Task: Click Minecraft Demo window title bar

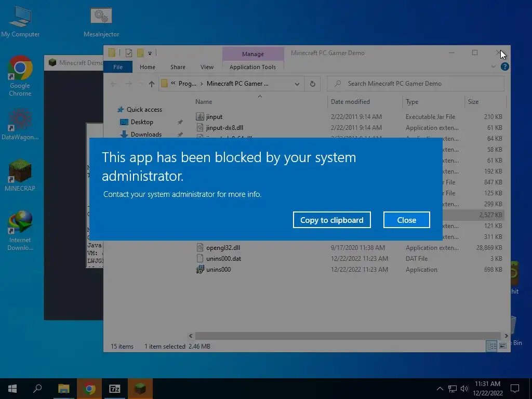Action: 74,63
